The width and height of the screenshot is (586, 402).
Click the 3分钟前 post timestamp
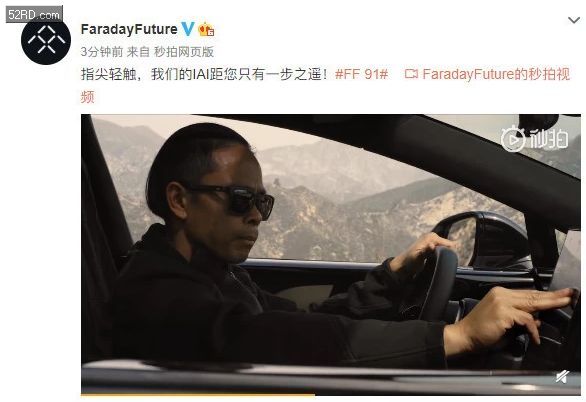(102, 52)
